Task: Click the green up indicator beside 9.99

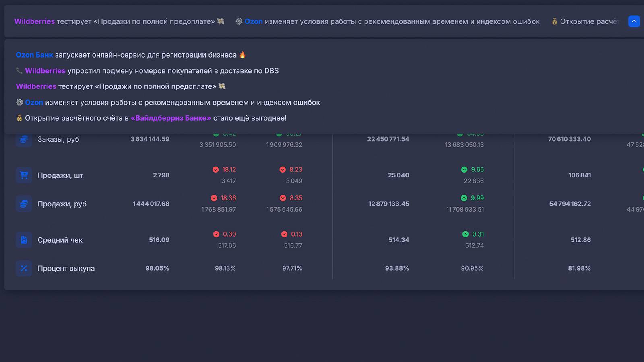Action: click(x=464, y=198)
